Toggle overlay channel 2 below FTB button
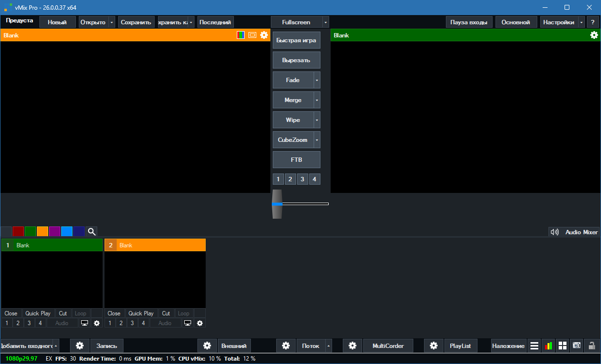601x364 pixels. 290,179
